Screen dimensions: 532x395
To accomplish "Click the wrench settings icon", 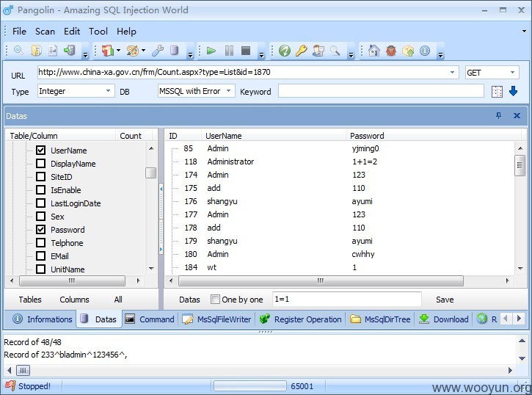I will tap(158, 51).
